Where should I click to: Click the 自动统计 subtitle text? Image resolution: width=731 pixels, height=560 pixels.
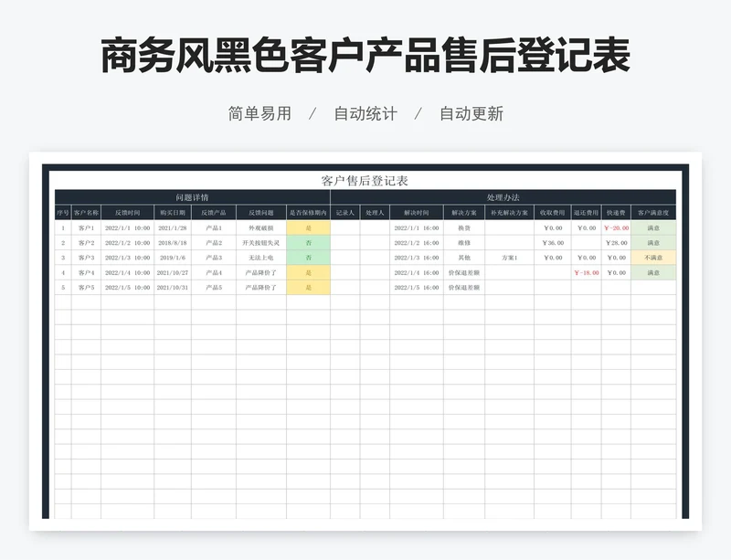coord(365,114)
